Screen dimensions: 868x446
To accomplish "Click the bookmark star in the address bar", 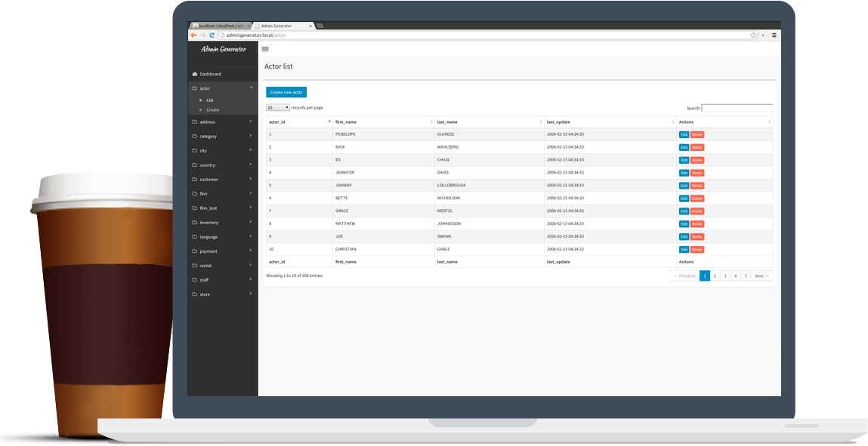I will point(753,35).
